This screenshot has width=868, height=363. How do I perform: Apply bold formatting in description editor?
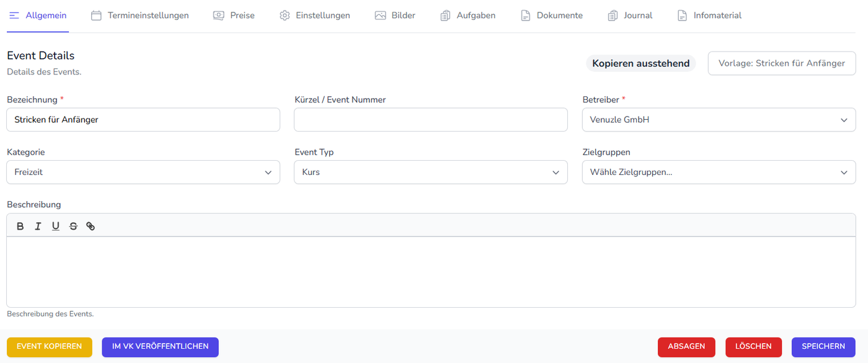tap(20, 226)
